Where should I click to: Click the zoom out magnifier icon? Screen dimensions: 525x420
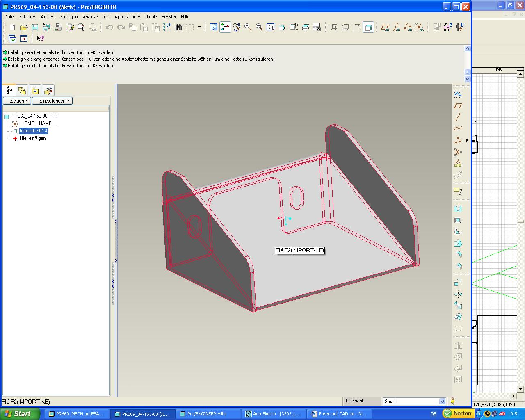(x=259, y=27)
